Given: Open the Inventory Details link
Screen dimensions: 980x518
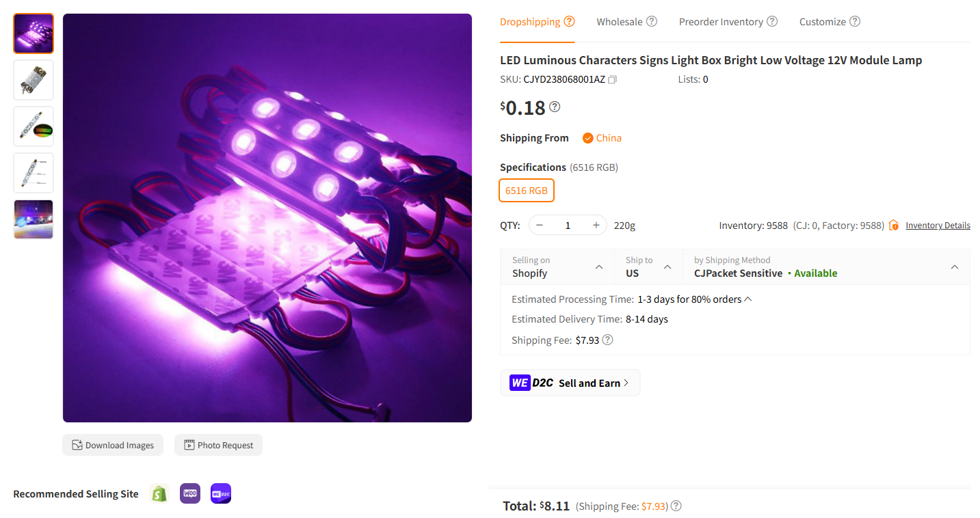Looking at the screenshot, I should (x=938, y=225).
